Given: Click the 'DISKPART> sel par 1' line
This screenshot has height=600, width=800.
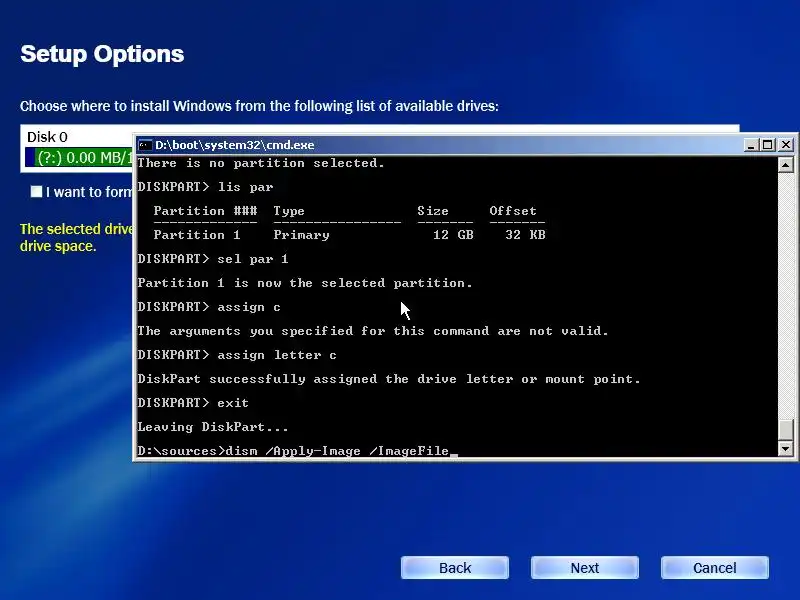Looking at the screenshot, I should tap(213, 259).
